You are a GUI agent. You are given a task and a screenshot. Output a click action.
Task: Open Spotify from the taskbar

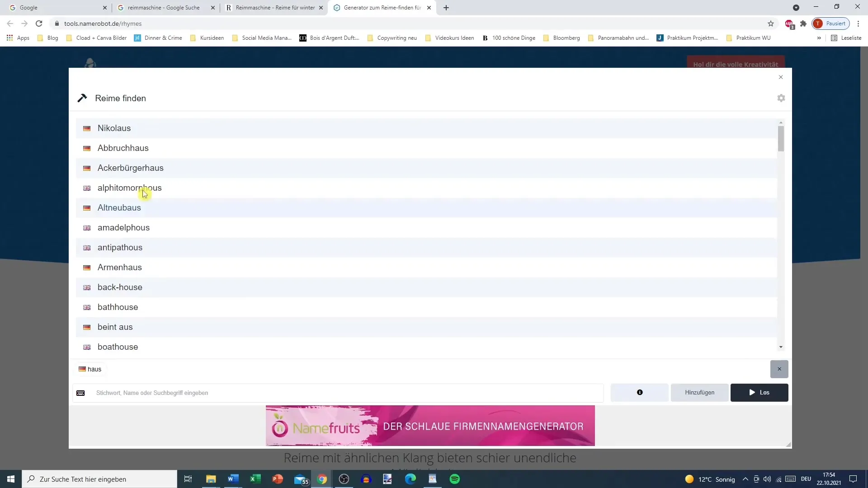[455, 479]
